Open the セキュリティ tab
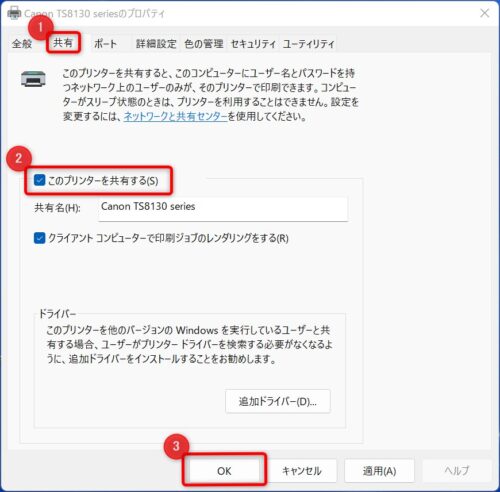The image size is (500, 492). [x=253, y=44]
